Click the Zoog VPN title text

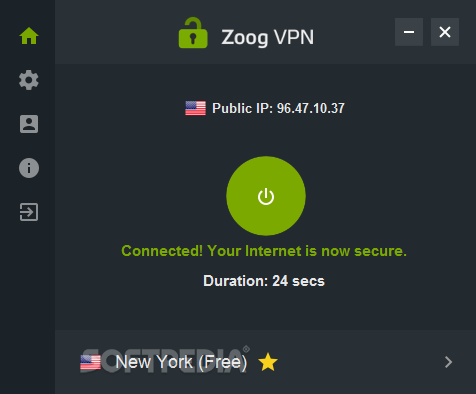(x=268, y=37)
